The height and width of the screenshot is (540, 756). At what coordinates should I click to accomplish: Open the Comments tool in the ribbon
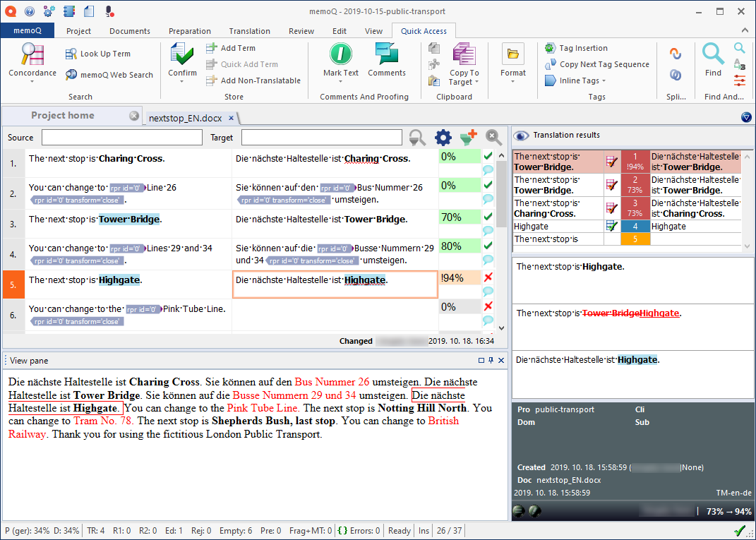coord(387,60)
